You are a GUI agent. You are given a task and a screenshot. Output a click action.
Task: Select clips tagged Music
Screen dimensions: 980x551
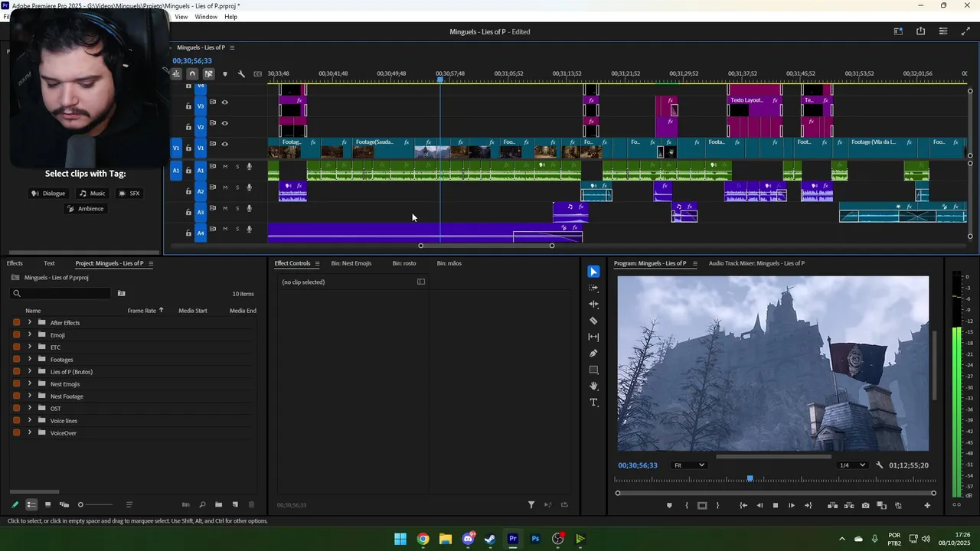(92, 194)
